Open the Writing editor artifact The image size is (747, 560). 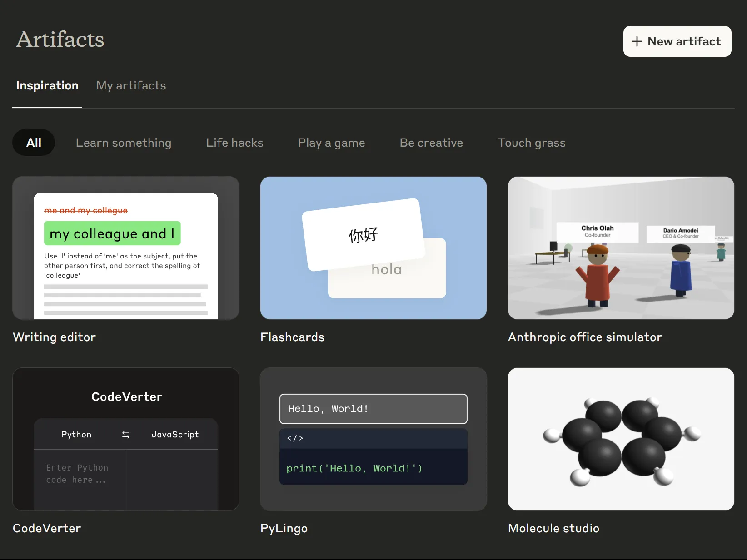coord(125,248)
